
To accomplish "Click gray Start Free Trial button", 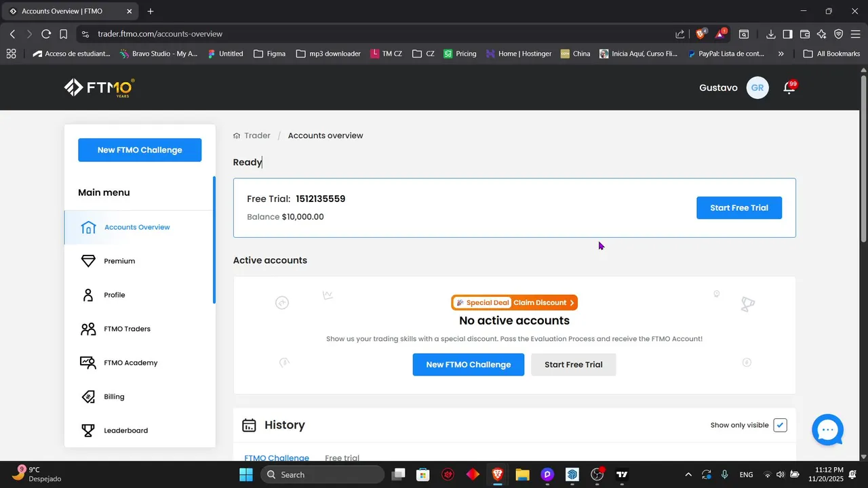I will click(x=574, y=365).
